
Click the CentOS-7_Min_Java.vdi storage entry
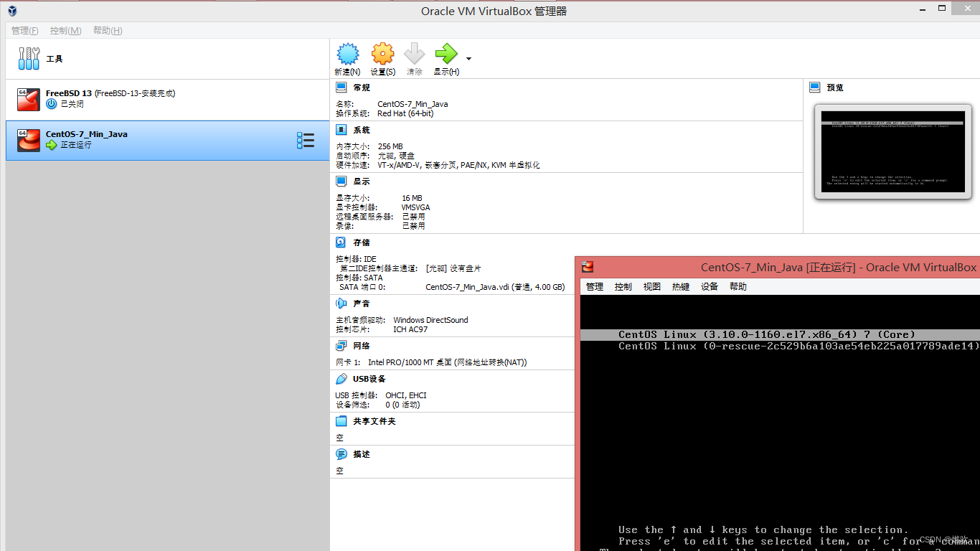pos(495,287)
